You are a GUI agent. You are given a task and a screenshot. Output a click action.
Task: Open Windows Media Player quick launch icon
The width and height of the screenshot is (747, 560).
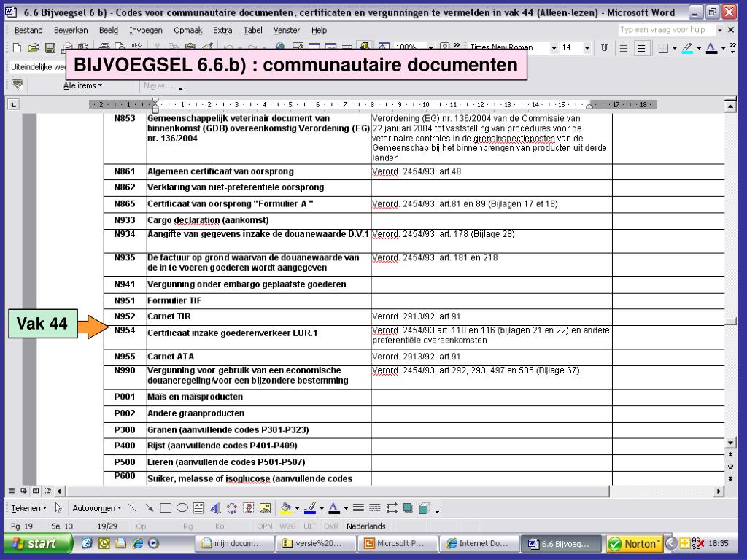[153, 542]
